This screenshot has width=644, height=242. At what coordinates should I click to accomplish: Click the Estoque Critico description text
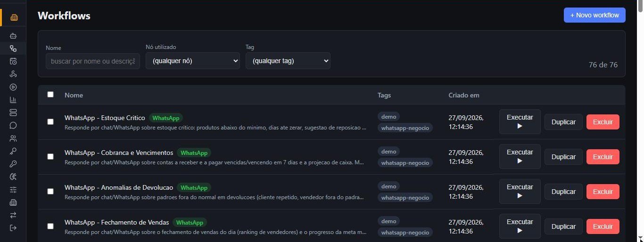(x=215, y=128)
